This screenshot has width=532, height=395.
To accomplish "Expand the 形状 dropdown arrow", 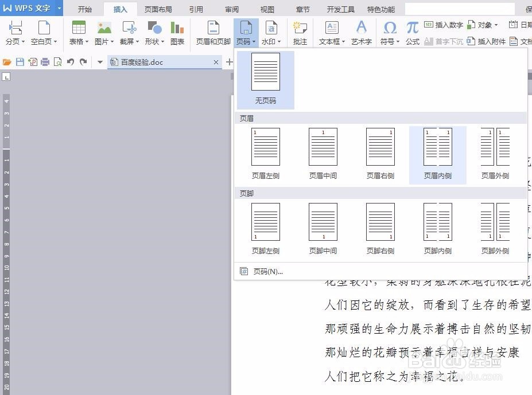I will click(162, 42).
